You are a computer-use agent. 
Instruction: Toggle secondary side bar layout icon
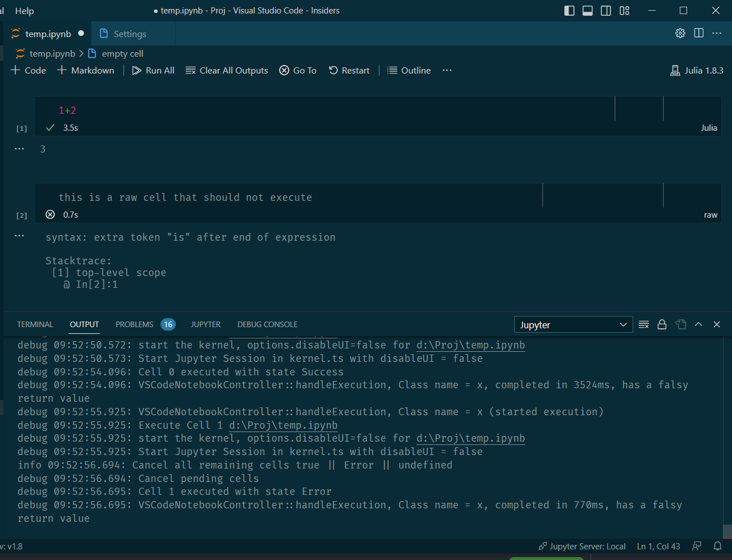(x=606, y=11)
